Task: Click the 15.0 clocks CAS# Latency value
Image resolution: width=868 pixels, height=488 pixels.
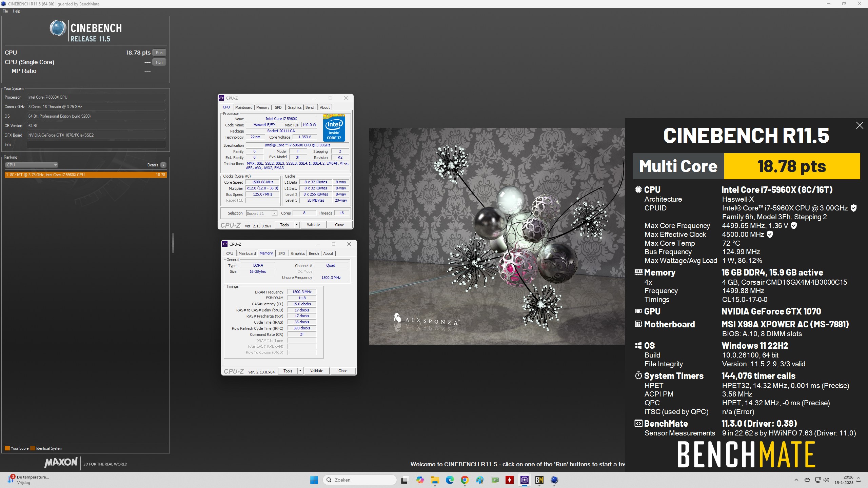Action: [x=302, y=304]
